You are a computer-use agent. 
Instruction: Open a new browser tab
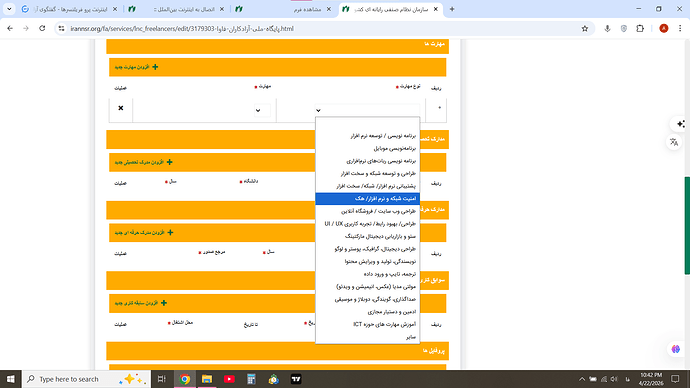click(452, 9)
